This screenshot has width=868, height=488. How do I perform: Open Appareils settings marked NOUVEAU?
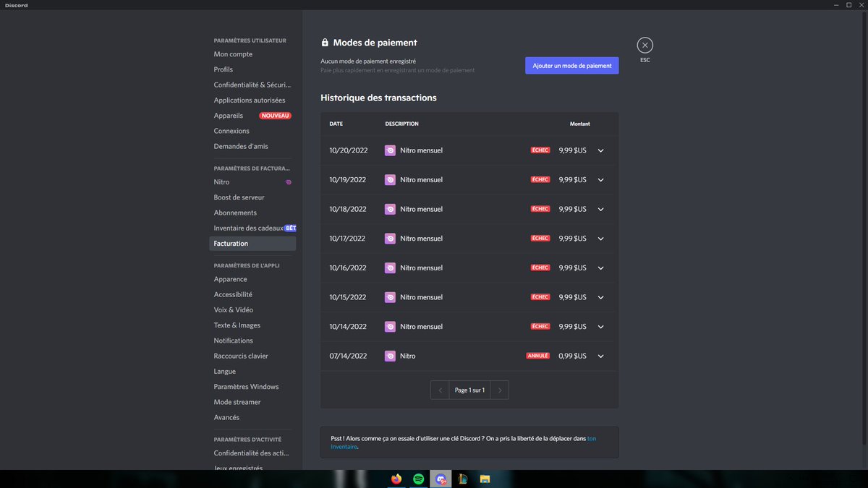click(252, 116)
